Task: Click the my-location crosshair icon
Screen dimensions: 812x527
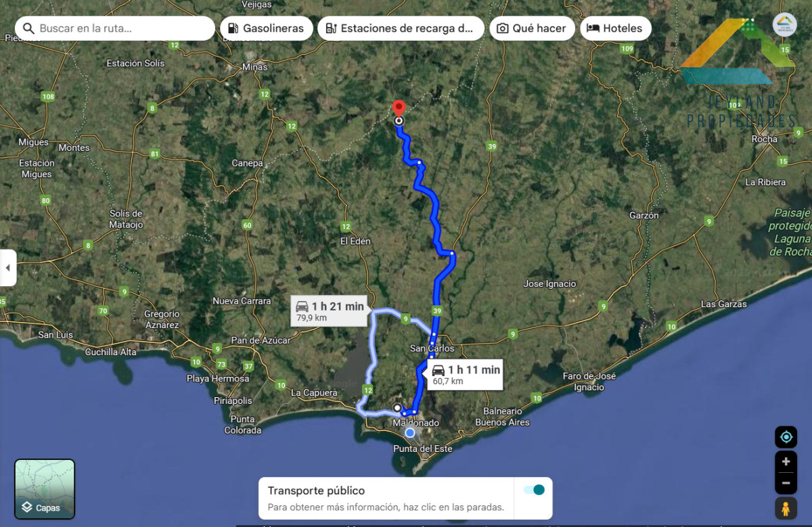Action: click(786, 437)
